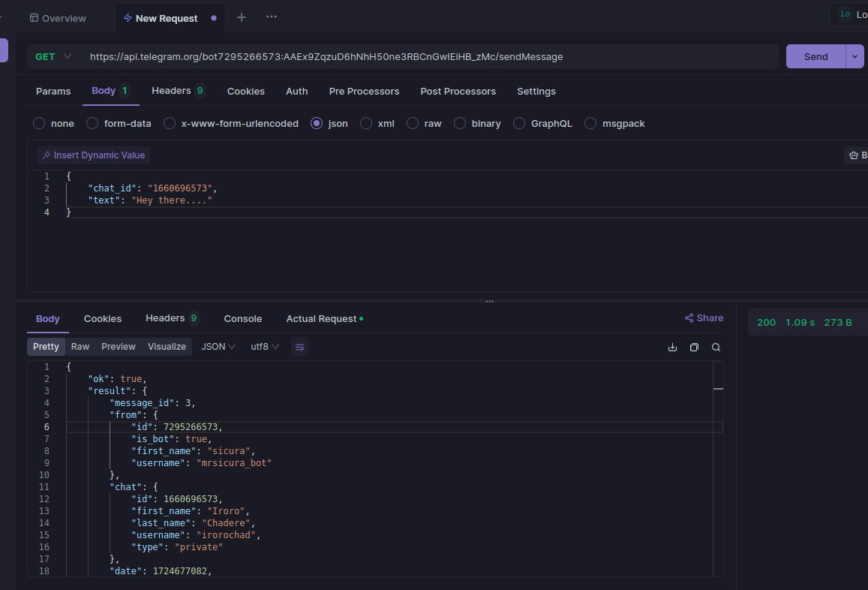Viewport: 868px width, 590px height.
Task: Click the "date": 1724677082 line
Action: pos(161,571)
